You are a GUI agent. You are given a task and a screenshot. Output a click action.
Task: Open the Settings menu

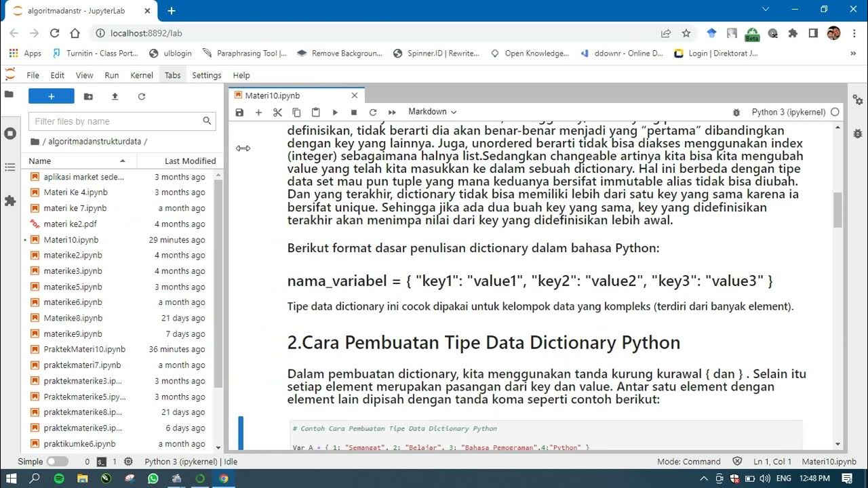(x=207, y=75)
